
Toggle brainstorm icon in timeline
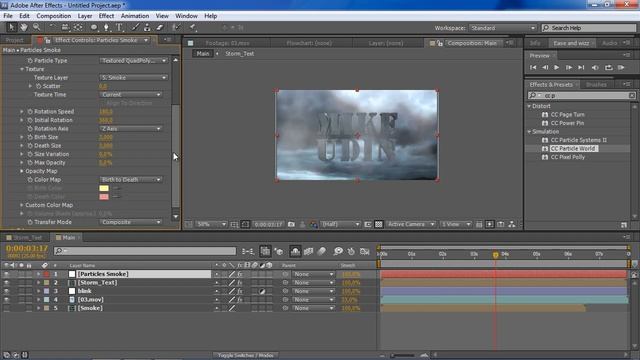point(338,251)
